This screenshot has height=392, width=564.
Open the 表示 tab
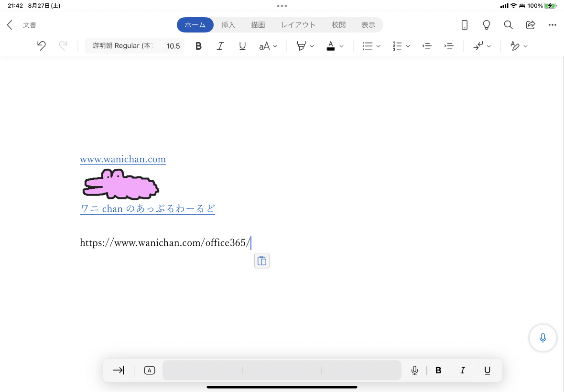click(x=369, y=25)
